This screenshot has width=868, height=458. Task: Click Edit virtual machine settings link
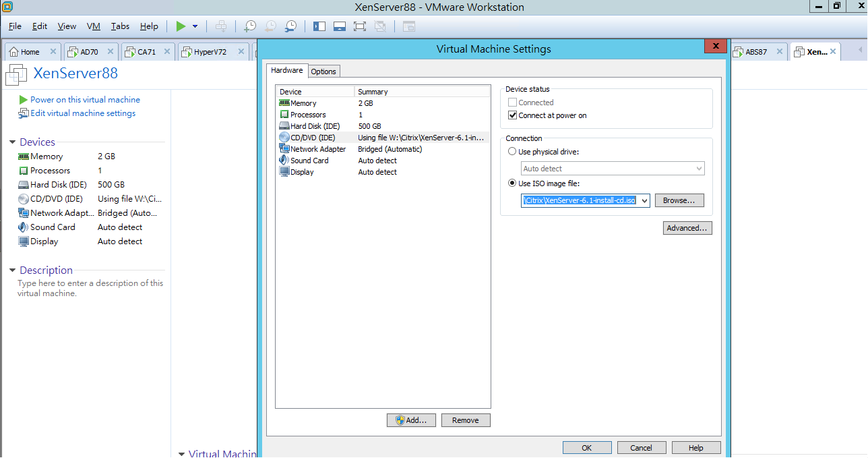point(83,113)
